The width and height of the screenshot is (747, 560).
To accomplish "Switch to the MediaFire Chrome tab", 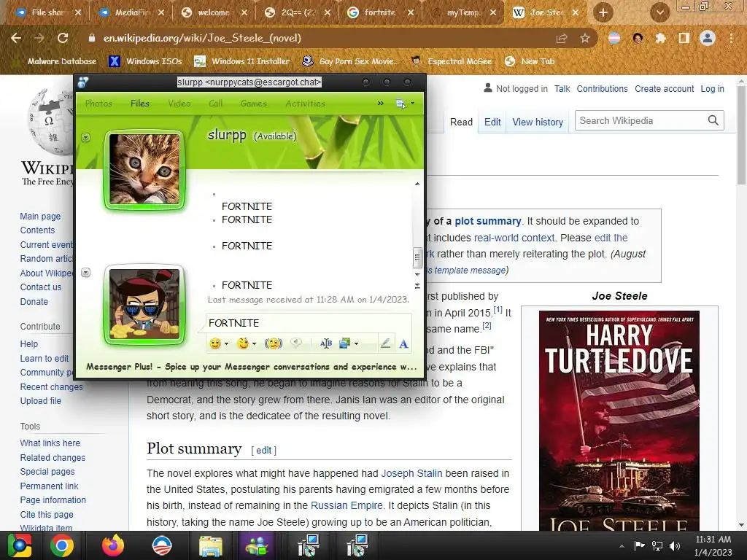I will click(130, 12).
